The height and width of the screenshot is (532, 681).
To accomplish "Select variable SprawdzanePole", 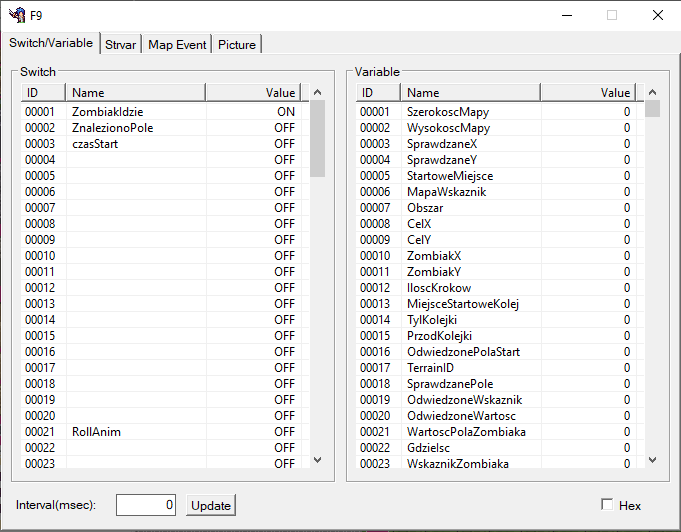I will point(500,384).
